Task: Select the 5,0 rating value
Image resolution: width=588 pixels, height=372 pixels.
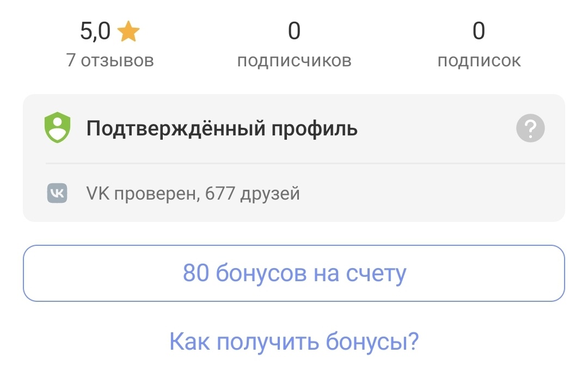Action: tap(95, 32)
